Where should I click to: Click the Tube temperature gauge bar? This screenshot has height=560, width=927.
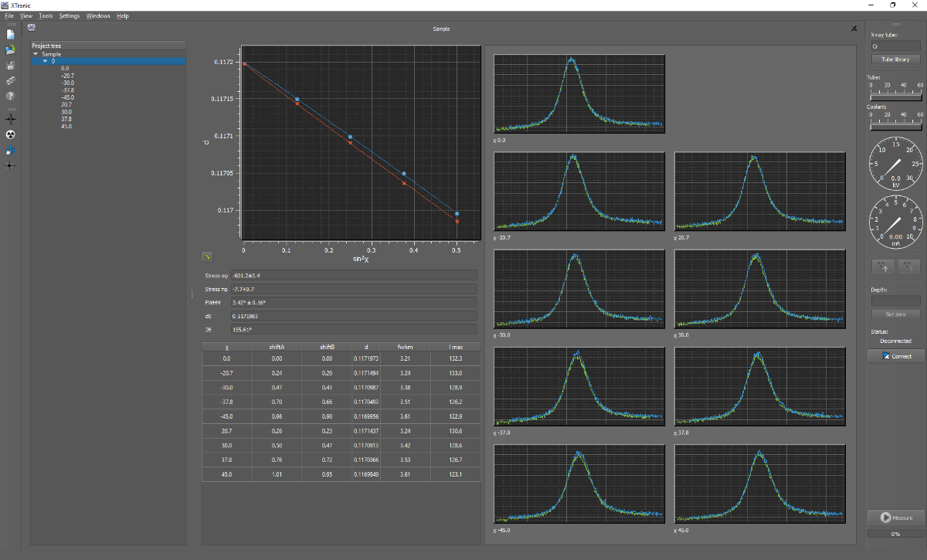click(895, 98)
